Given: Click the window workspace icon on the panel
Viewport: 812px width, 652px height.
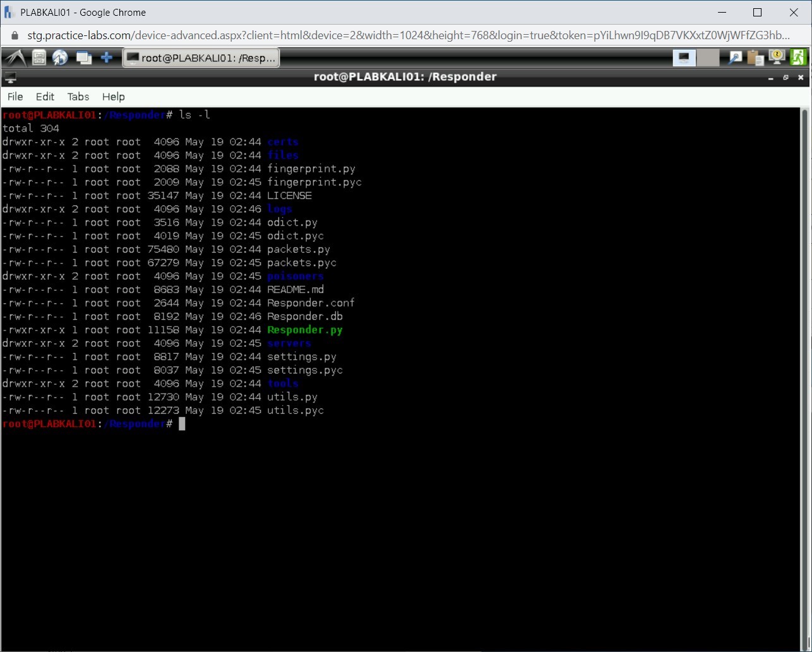Looking at the screenshot, I should coord(84,57).
